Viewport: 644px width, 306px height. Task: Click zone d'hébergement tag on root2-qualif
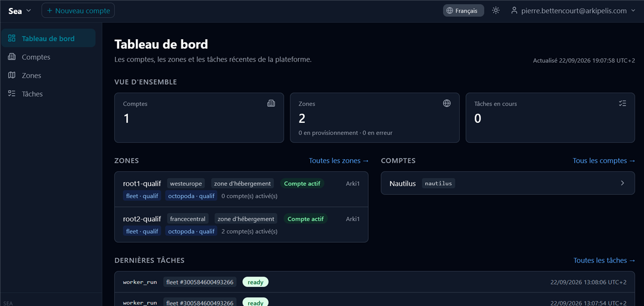coord(247,219)
